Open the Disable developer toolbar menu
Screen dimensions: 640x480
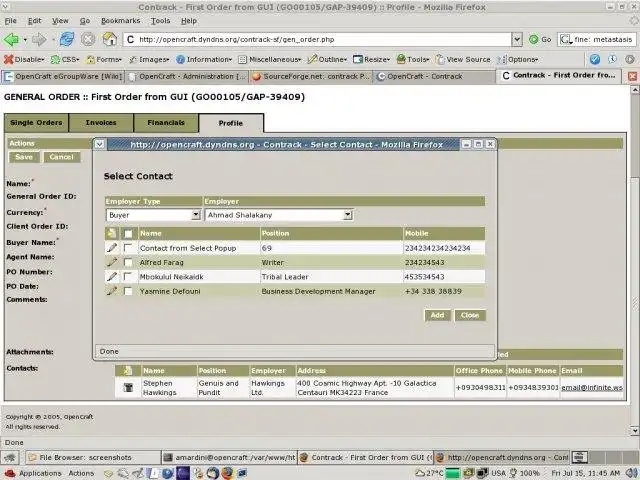(x=24, y=60)
